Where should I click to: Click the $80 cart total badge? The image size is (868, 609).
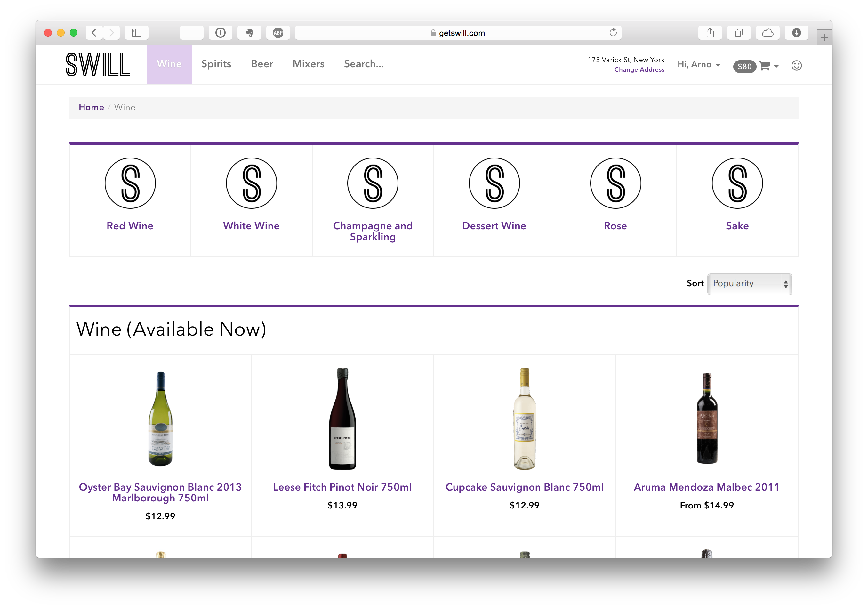click(x=744, y=67)
